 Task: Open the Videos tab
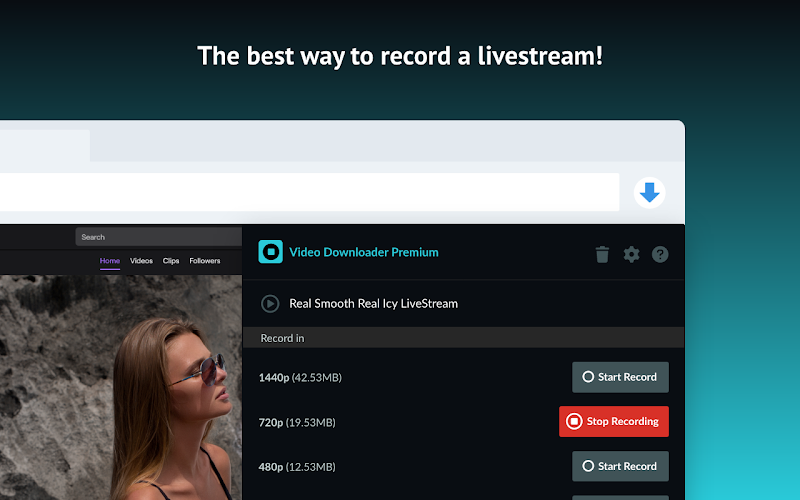141,261
